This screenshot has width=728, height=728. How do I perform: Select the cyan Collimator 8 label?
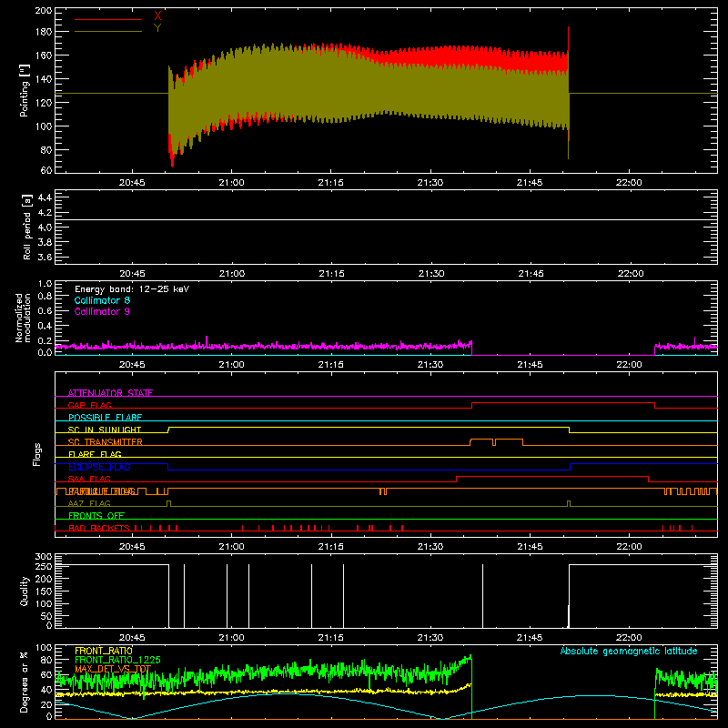pos(102,300)
